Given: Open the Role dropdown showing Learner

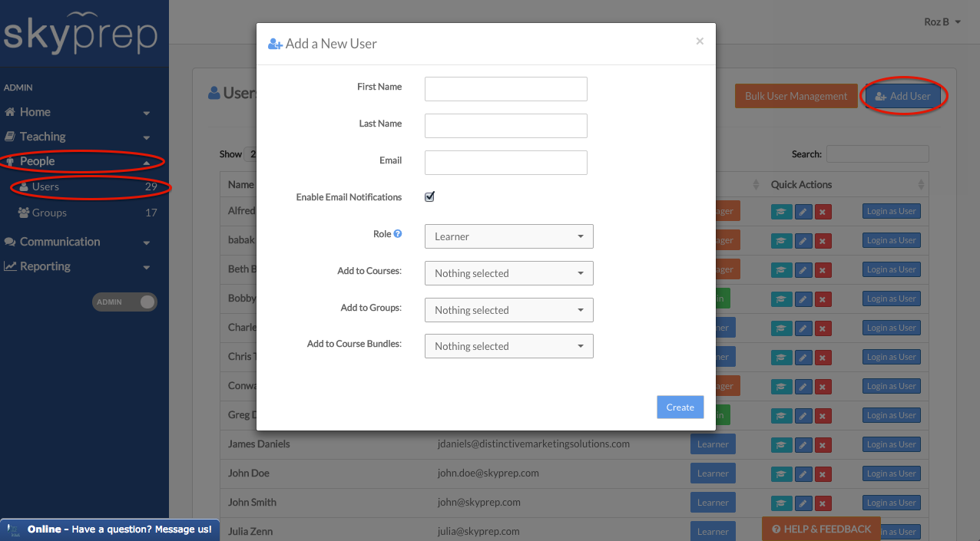Looking at the screenshot, I should point(508,236).
